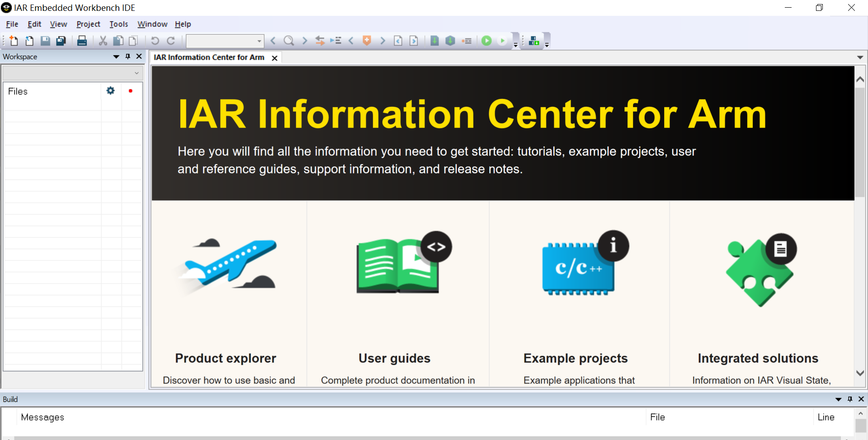
Task: Expand main toolbar overflow options arrow
Action: (x=515, y=45)
